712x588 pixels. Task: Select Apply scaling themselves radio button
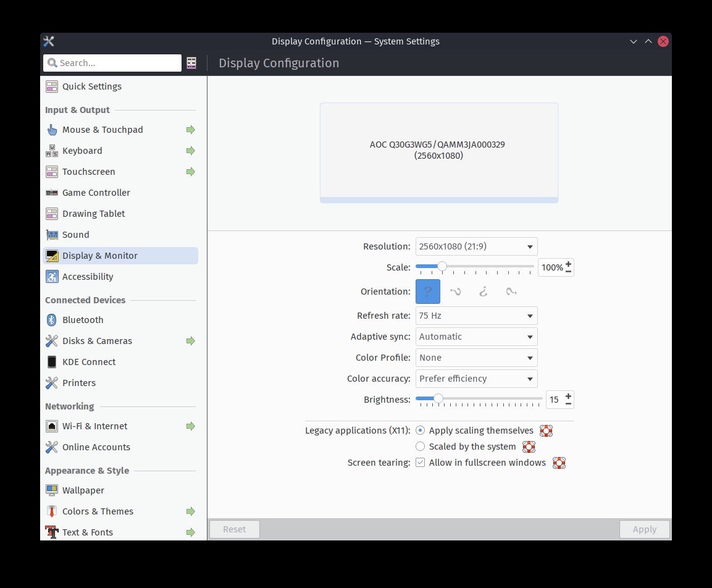(x=420, y=430)
